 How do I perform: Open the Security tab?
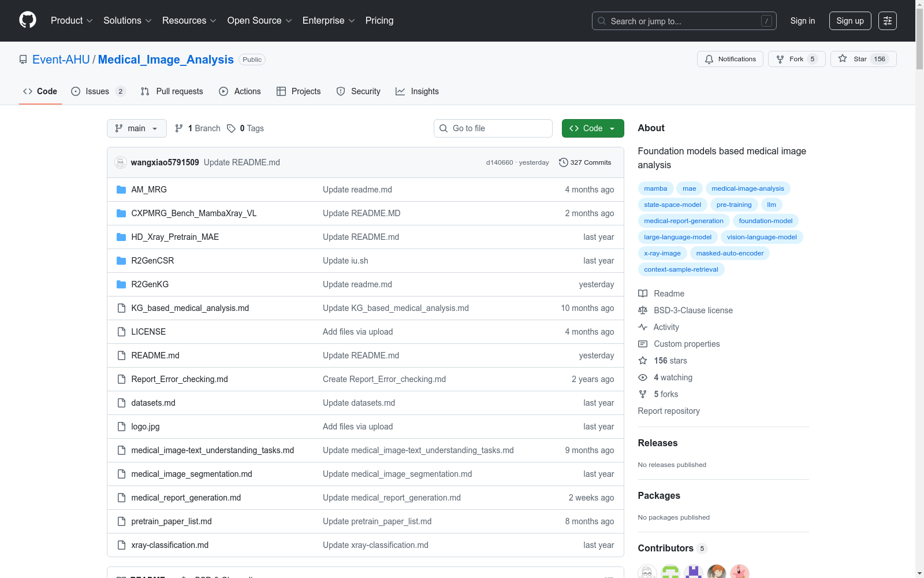(x=359, y=91)
